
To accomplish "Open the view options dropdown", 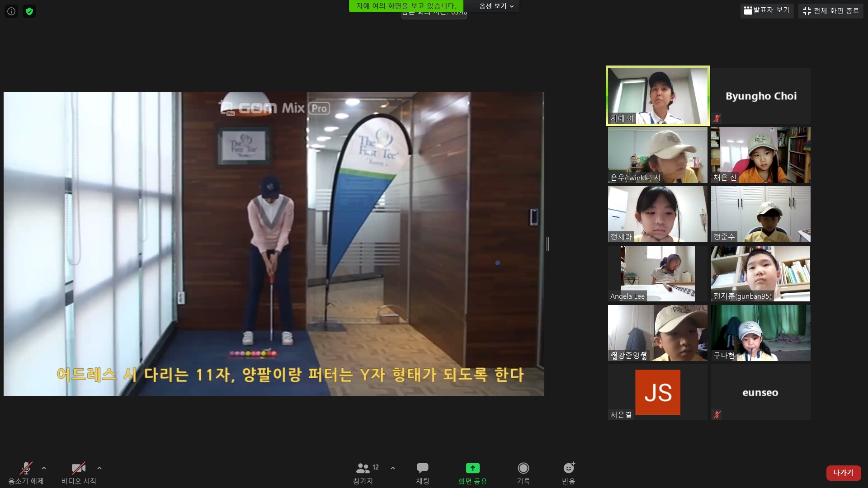I will tap(496, 6).
